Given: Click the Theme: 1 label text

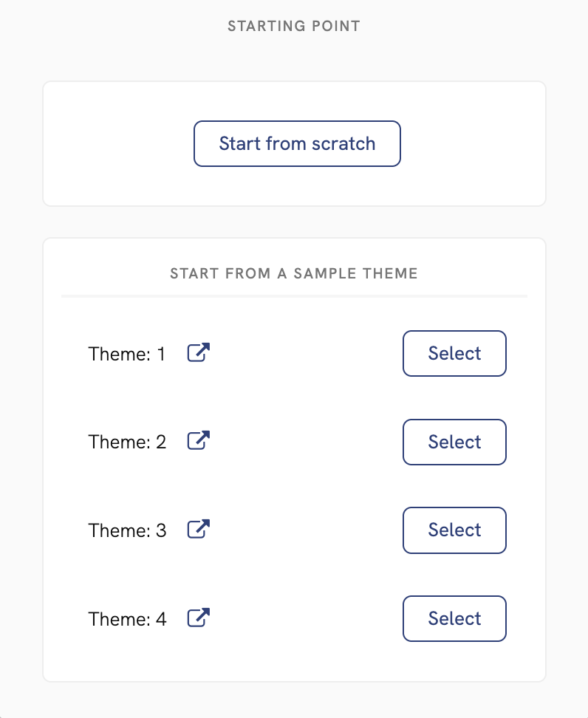Looking at the screenshot, I should click(x=127, y=354).
